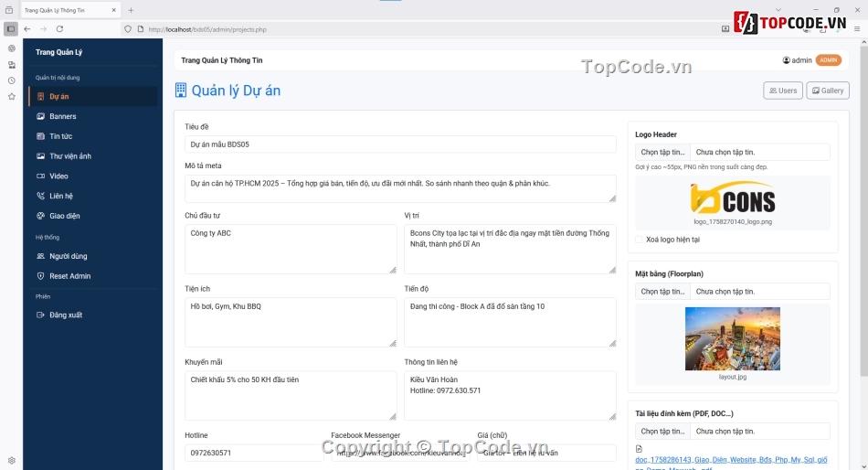The image size is (868, 470).
Task: Open Thư viện ảnh section
Action: tap(93, 156)
